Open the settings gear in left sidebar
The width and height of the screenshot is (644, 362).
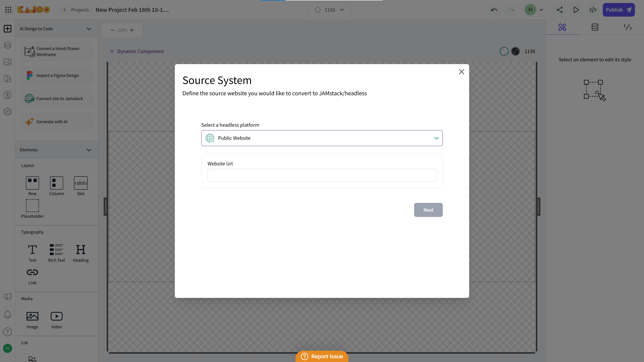[8, 112]
